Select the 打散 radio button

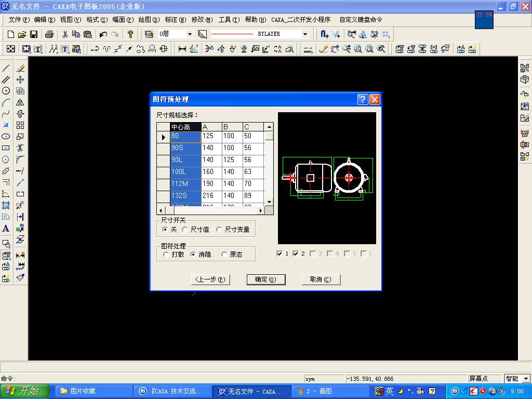[x=166, y=254]
